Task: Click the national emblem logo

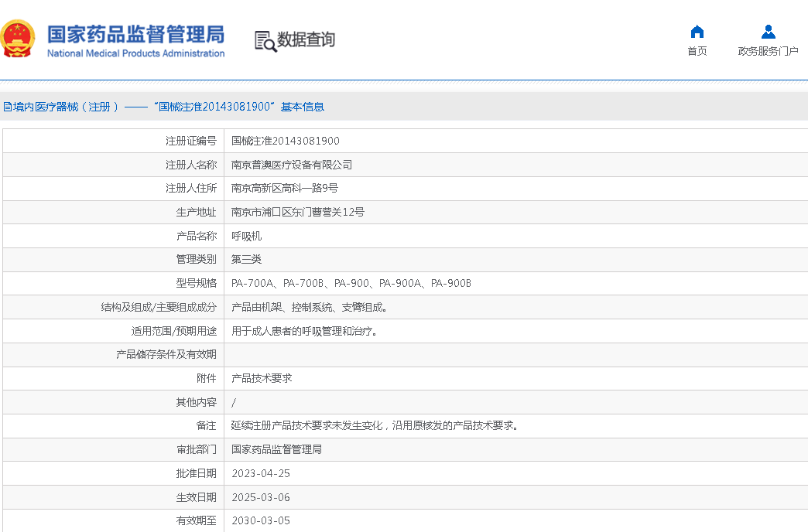Action: tap(19, 39)
